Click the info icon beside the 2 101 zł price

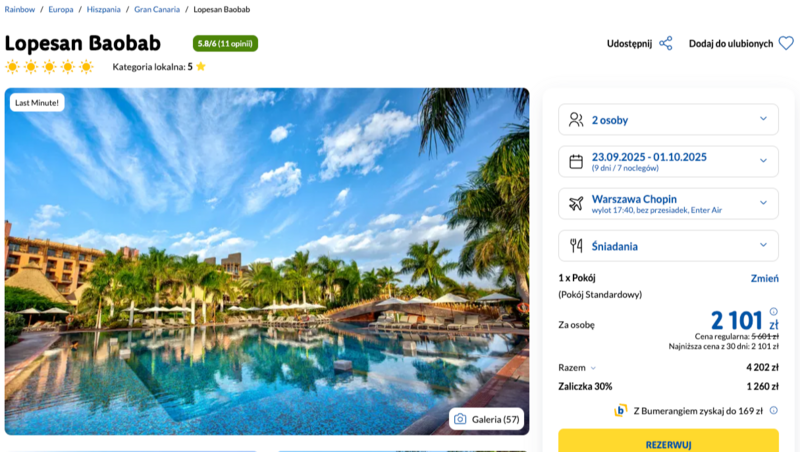pyautogui.click(x=773, y=312)
